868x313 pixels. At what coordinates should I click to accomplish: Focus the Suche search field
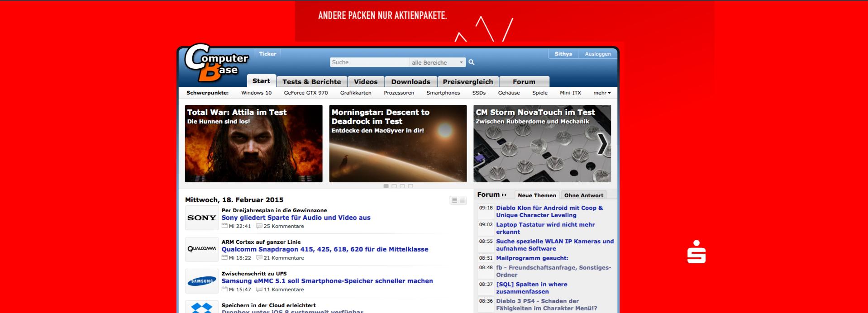369,62
